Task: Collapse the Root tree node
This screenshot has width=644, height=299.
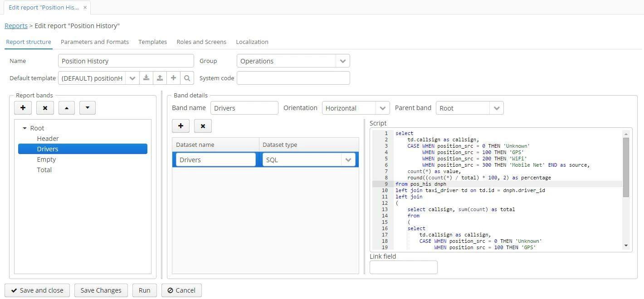Action: [24, 128]
